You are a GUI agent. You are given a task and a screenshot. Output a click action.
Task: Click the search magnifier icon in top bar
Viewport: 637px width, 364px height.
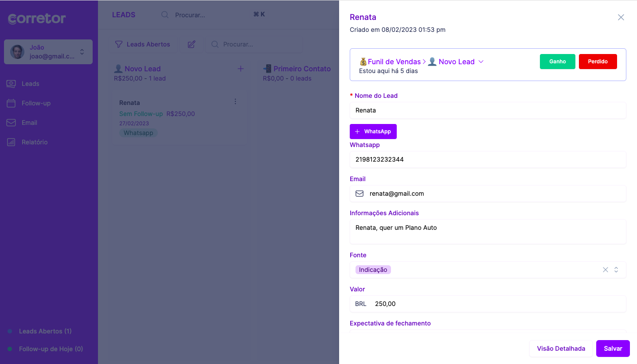click(x=164, y=15)
